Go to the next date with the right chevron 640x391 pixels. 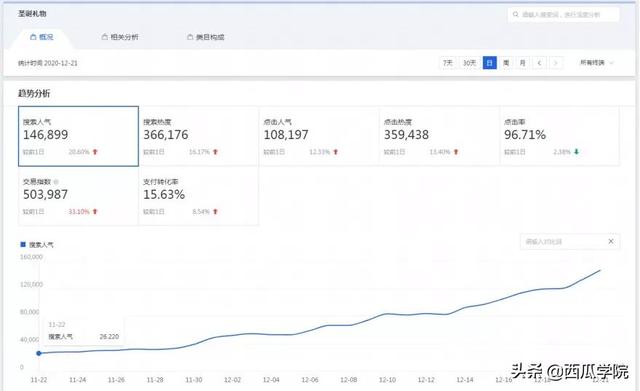pos(556,63)
